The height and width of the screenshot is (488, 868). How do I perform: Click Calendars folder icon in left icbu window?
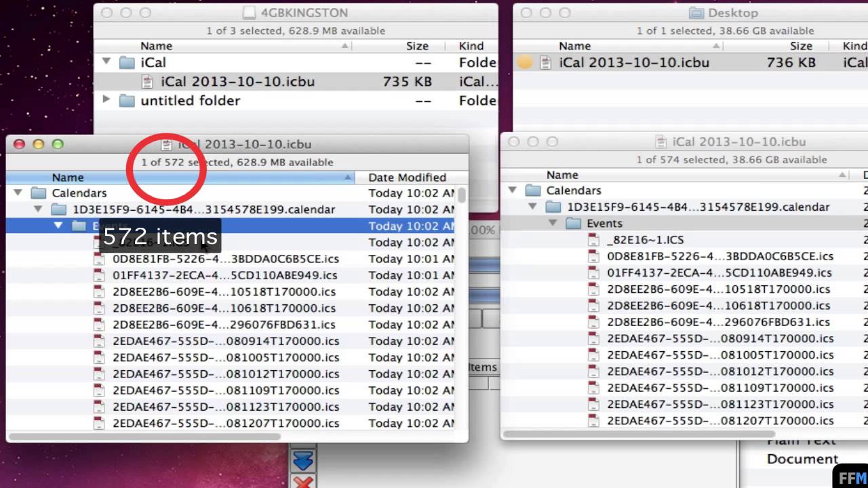tap(39, 193)
